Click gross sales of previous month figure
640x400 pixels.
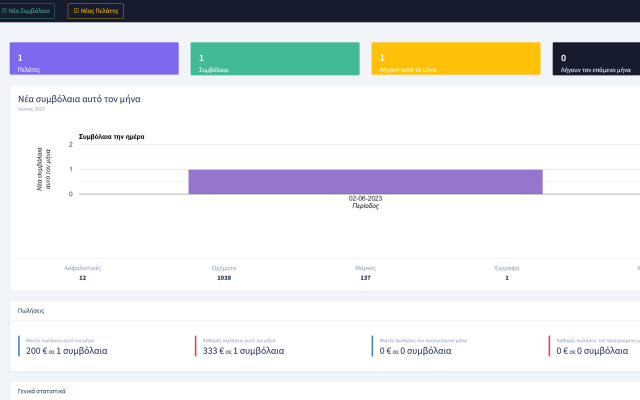coord(420,351)
